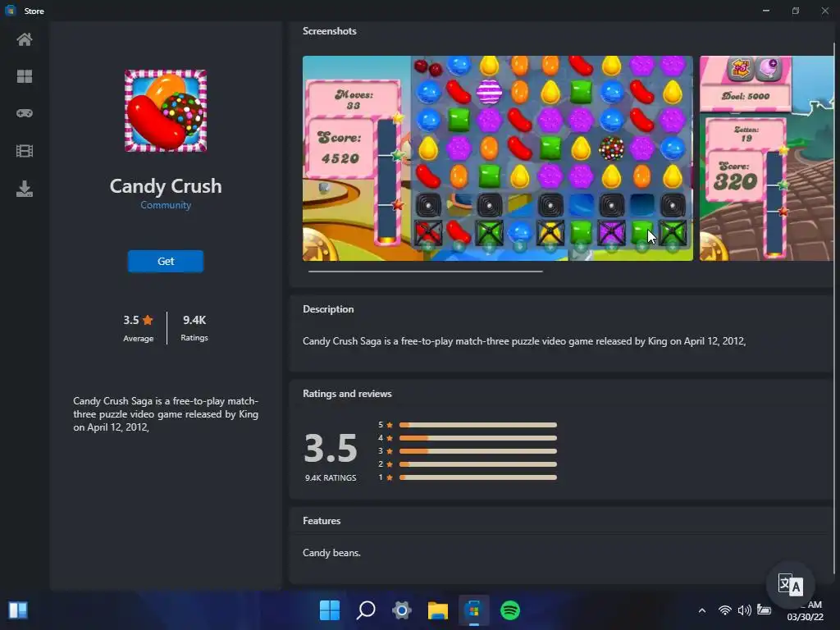Click the 5 star rating bar
840x630 pixels.
(478, 425)
